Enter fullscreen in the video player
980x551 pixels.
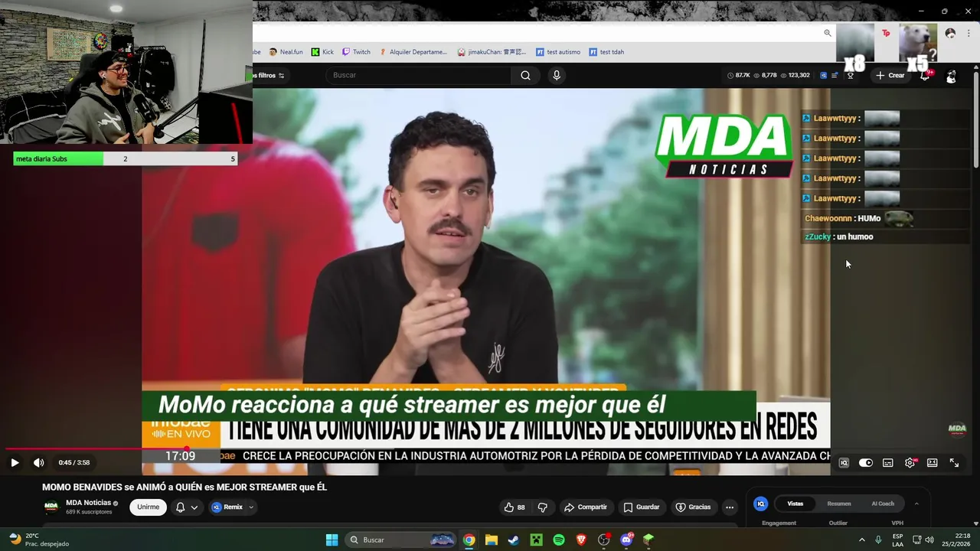tap(954, 463)
